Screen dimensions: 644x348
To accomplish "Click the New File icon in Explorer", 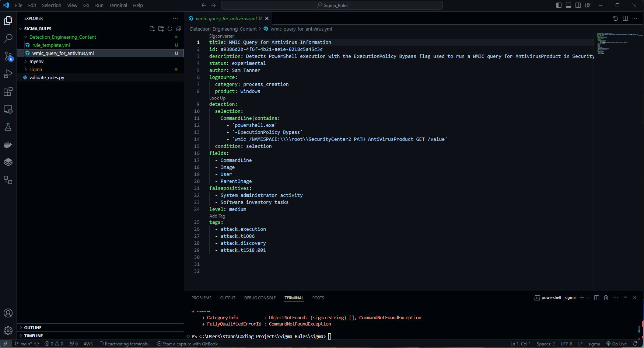I will (152, 29).
